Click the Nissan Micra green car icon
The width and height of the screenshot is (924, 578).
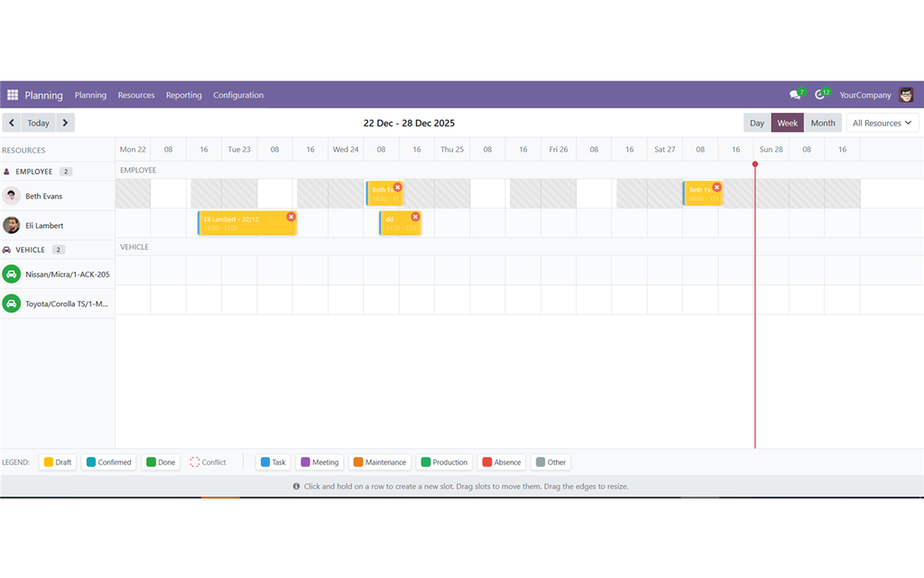click(11, 275)
